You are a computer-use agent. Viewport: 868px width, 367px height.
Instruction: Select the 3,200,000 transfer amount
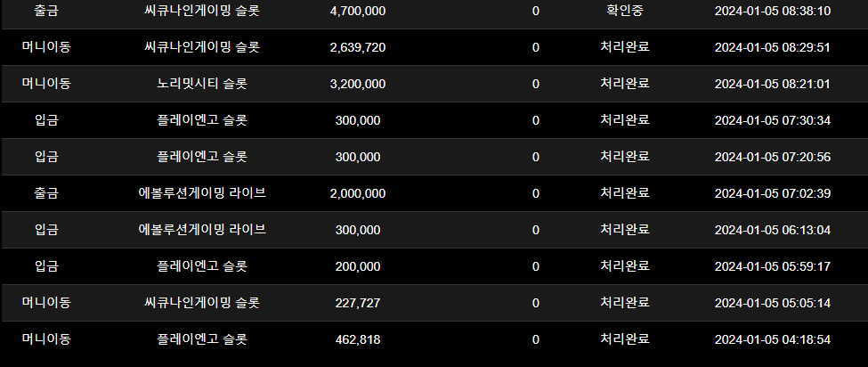pyautogui.click(x=358, y=84)
